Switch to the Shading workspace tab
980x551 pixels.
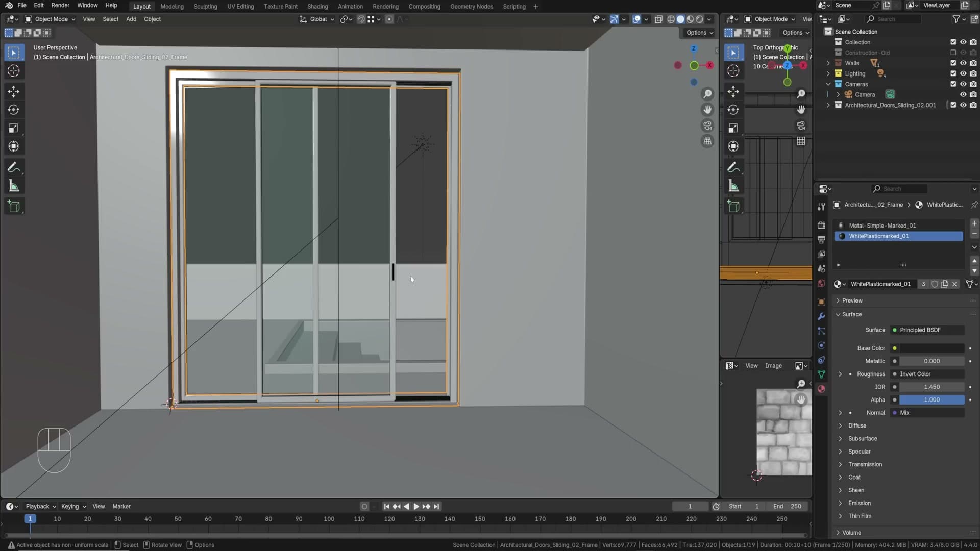click(317, 7)
